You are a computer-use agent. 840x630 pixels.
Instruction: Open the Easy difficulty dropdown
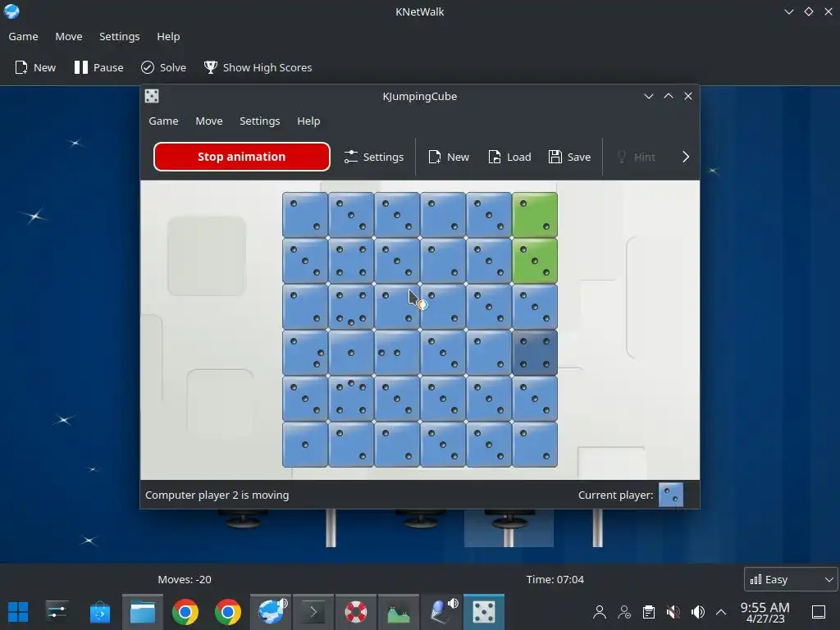pyautogui.click(x=792, y=579)
